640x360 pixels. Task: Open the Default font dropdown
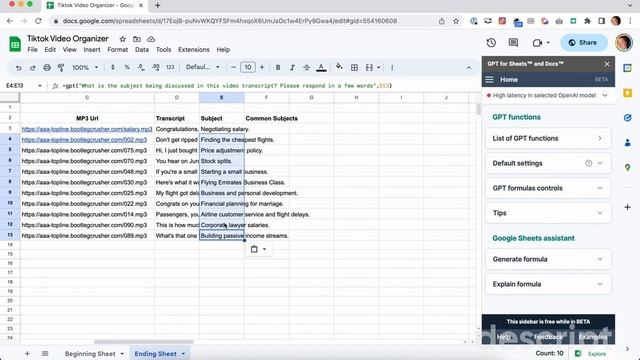[x=202, y=67]
